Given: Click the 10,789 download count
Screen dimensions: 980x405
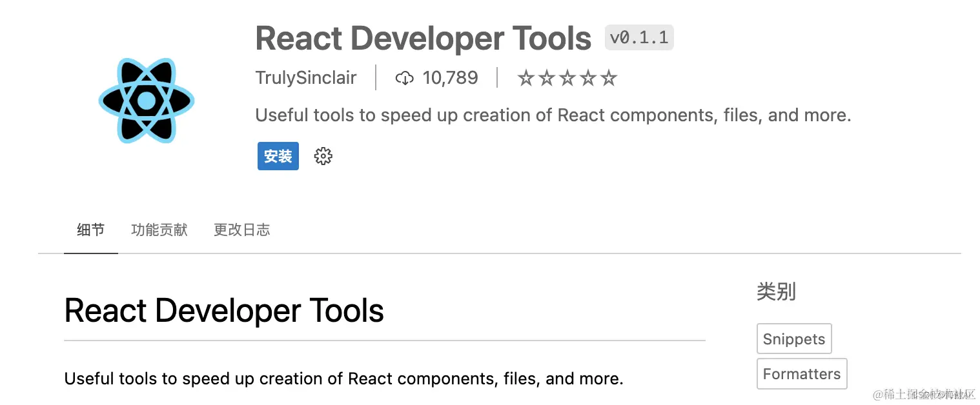Looking at the screenshot, I should pyautogui.click(x=450, y=77).
